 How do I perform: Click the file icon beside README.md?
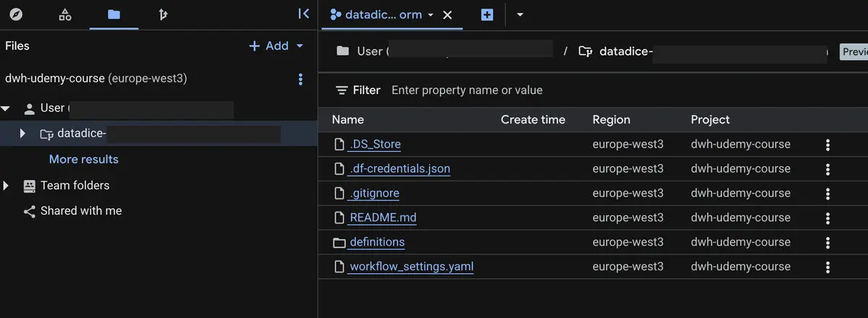click(339, 218)
